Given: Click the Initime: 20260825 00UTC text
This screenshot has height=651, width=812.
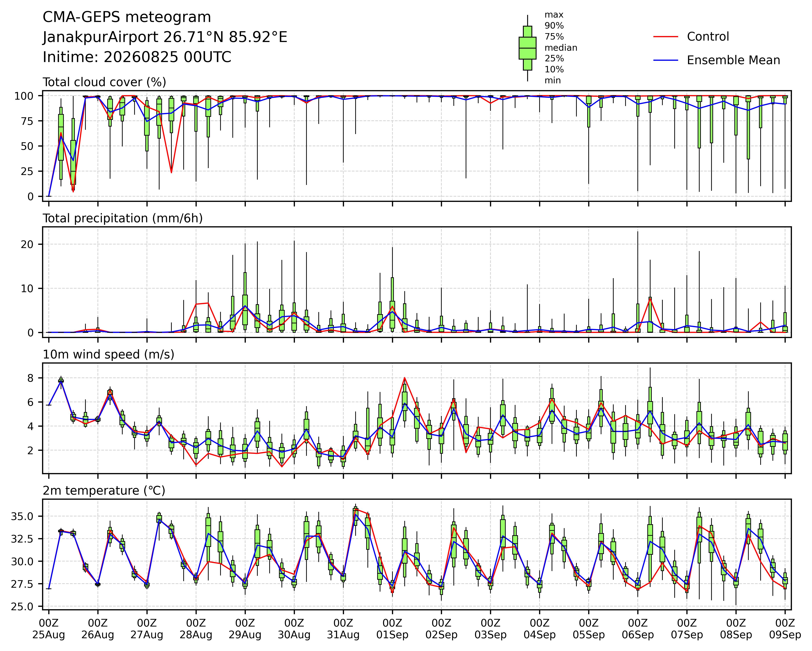Looking at the screenshot, I should click(x=137, y=57).
